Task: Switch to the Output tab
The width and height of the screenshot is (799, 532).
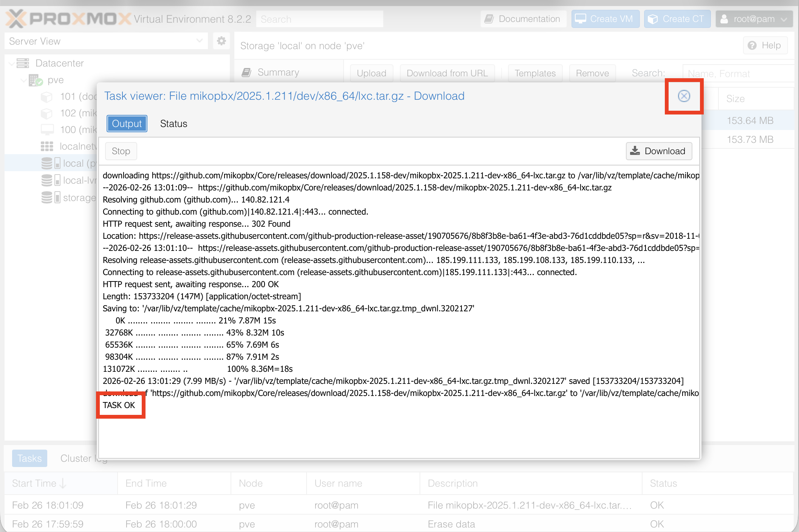Action: 127,124
